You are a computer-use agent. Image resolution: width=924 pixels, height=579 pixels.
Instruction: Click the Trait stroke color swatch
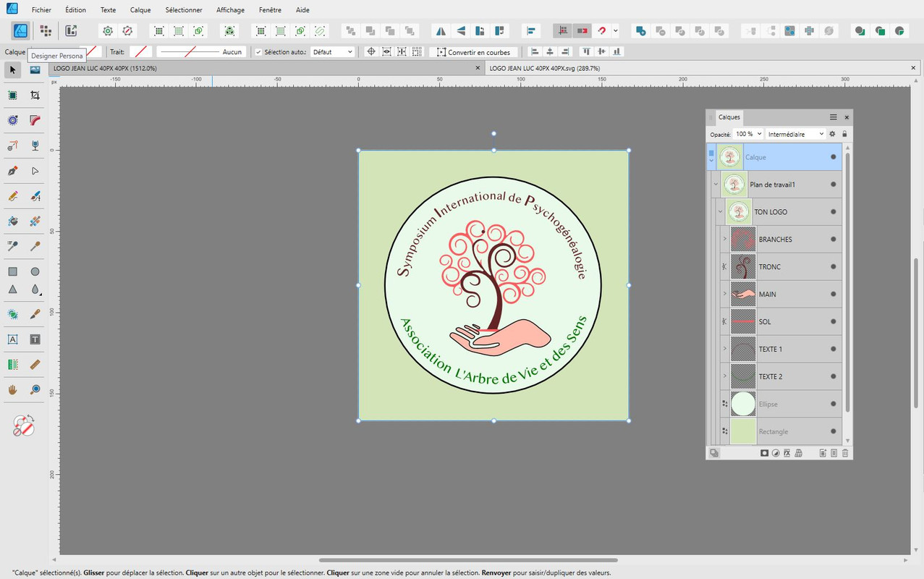click(141, 52)
